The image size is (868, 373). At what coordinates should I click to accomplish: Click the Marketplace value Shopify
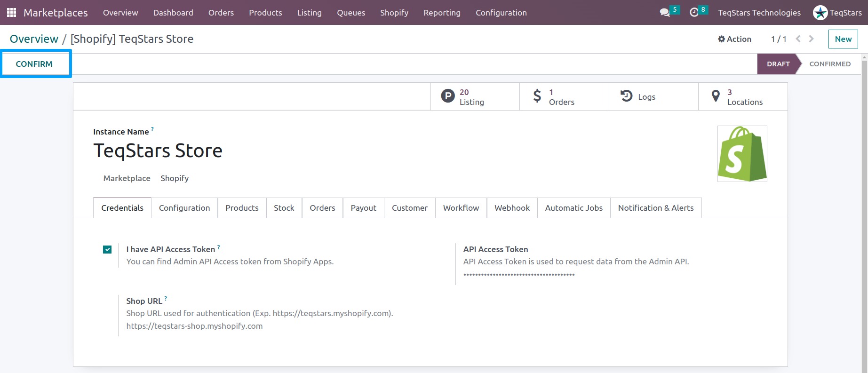(175, 178)
